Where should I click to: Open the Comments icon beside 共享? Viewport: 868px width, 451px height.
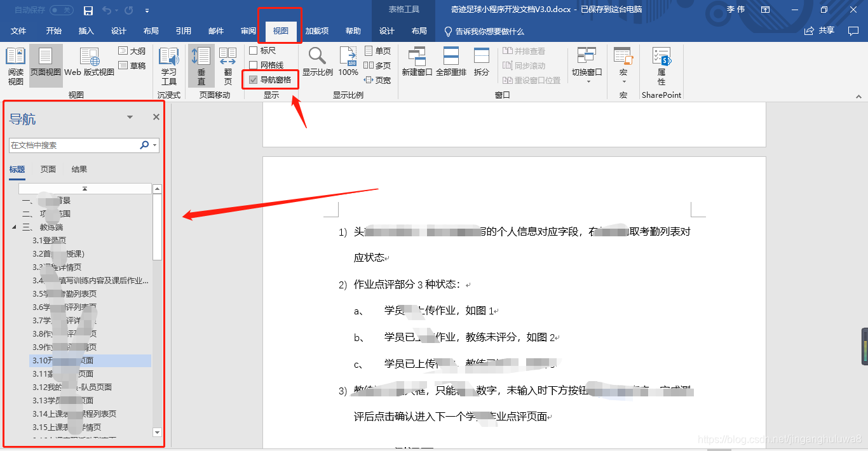pos(853,30)
